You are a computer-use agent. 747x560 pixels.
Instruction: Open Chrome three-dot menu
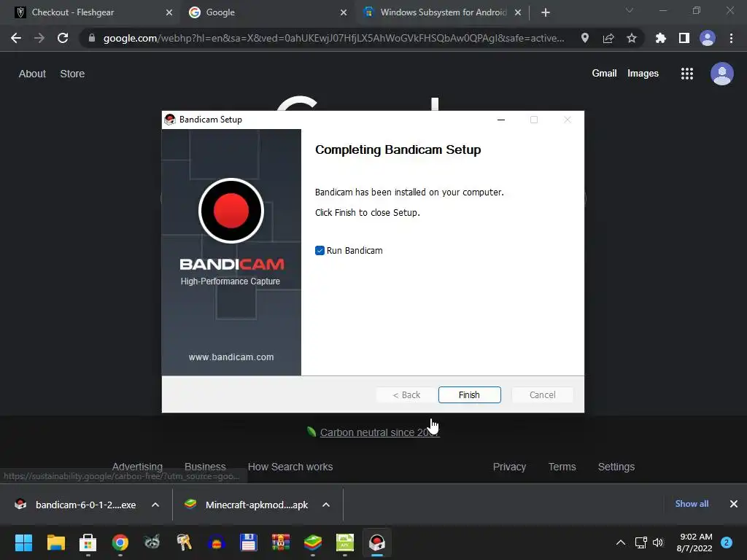(x=731, y=38)
